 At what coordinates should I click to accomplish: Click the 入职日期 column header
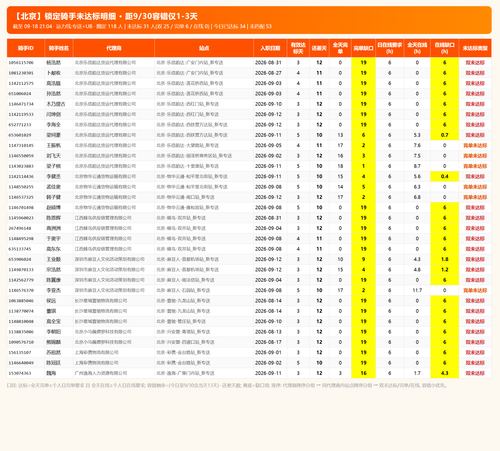tap(270, 48)
